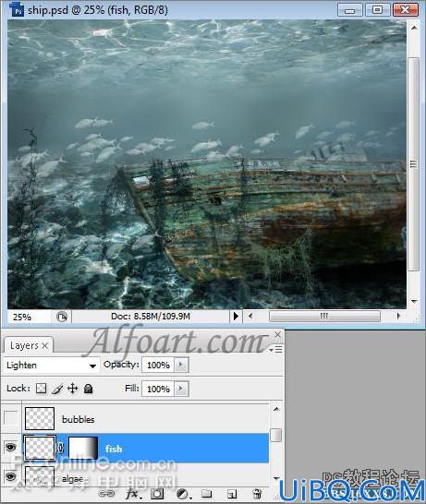Click the ship.psd title bar text
This screenshot has width=426, height=504.
click(x=98, y=10)
